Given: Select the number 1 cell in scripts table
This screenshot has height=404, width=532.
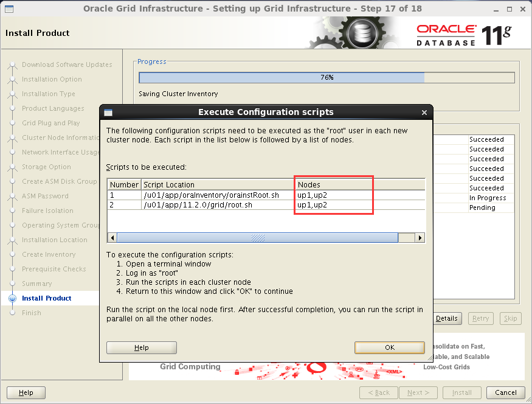Looking at the screenshot, I should [124, 195].
